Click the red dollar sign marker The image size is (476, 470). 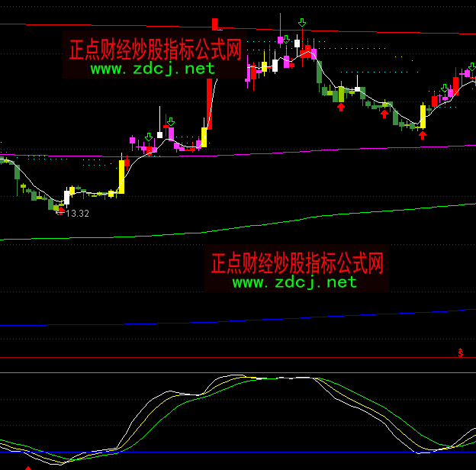(x=461, y=352)
